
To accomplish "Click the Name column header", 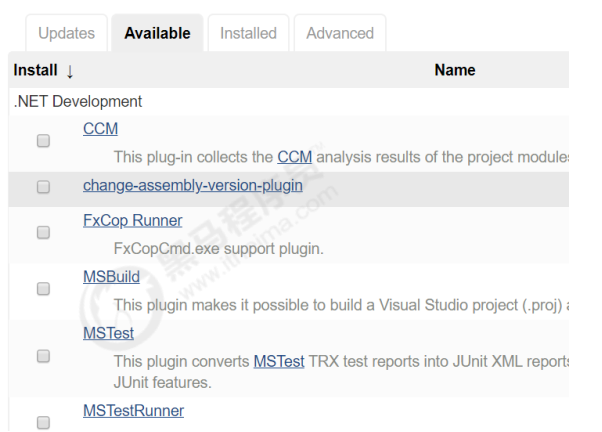I will tap(455, 70).
